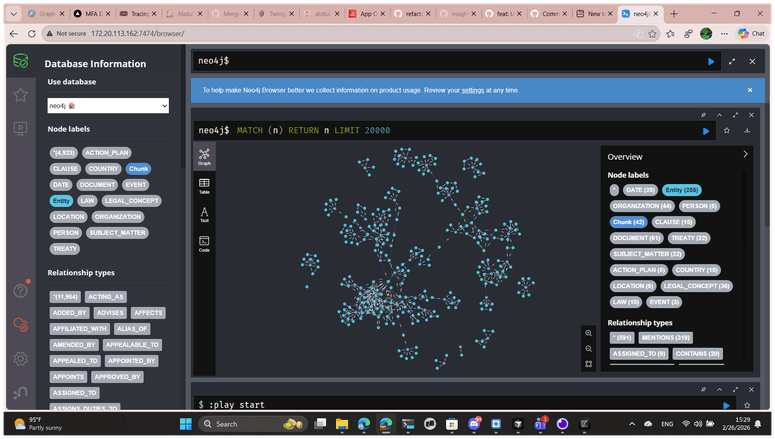
Task: Clear the top editor with the X
Action: click(752, 61)
